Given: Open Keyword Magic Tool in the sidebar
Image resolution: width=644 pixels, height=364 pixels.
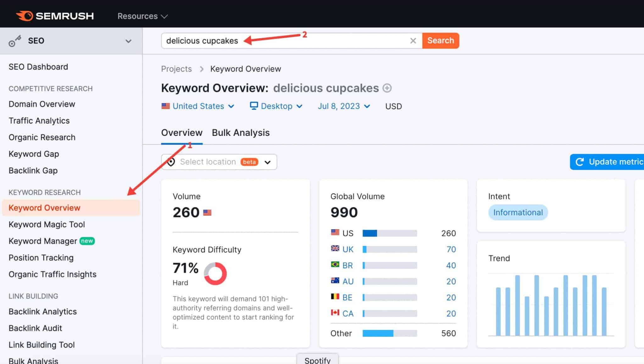Looking at the screenshot, I should [x=47, y=224].
